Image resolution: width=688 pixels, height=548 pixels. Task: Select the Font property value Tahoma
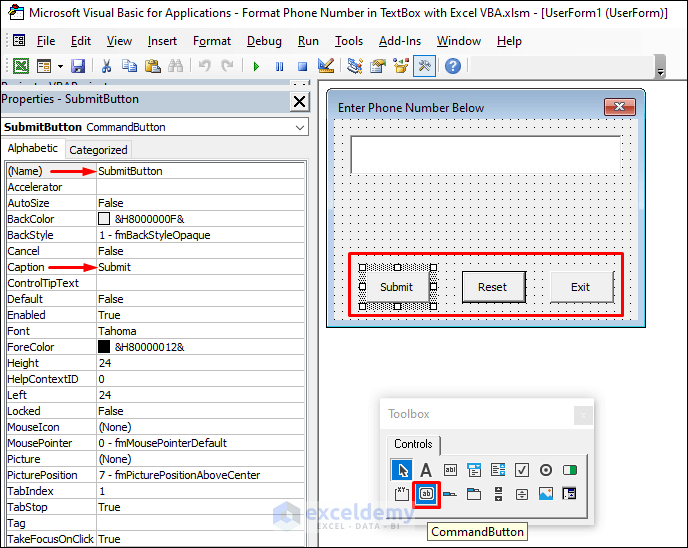click(x=200, y=331)
